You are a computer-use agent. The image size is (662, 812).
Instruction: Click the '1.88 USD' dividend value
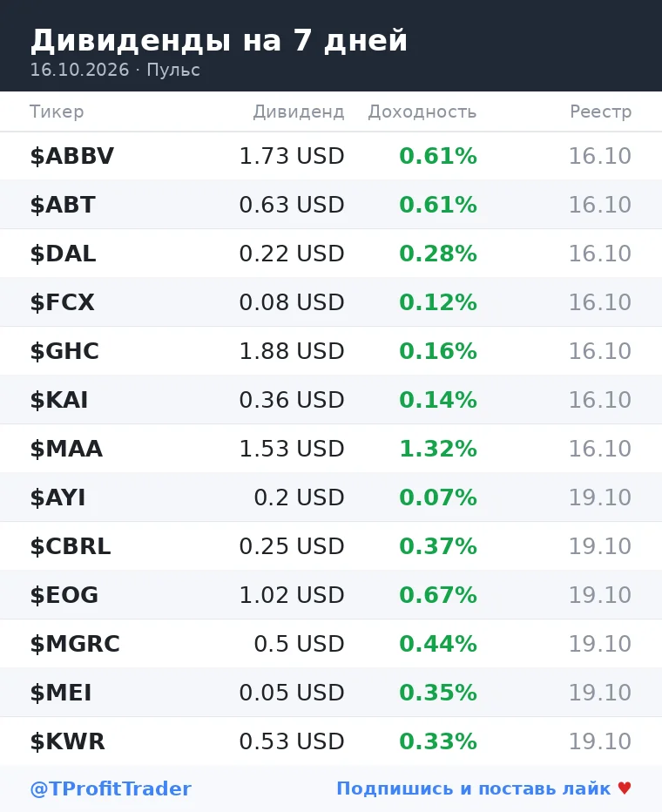pos(292,351)
